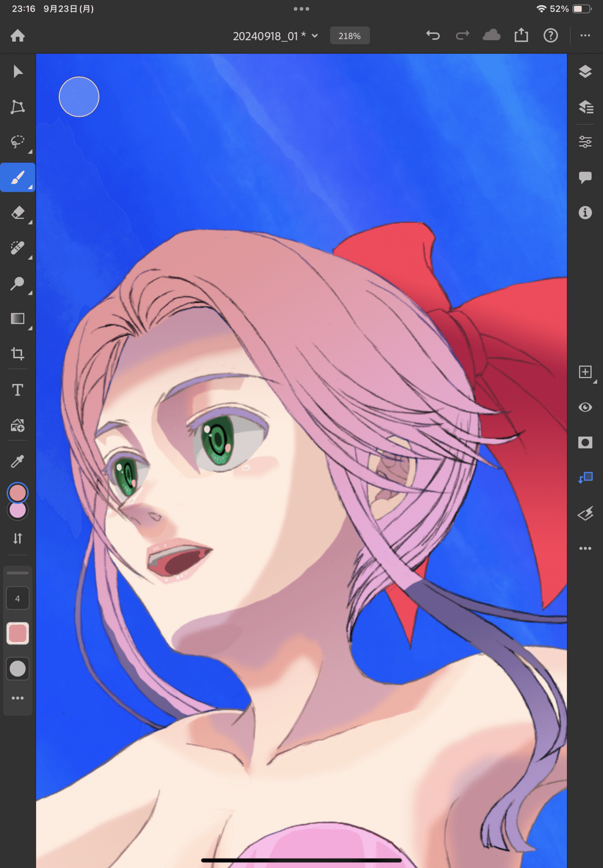The image size is (603, 868).
Task: Select the Move tool arrow
Action: tap(18, 71)
